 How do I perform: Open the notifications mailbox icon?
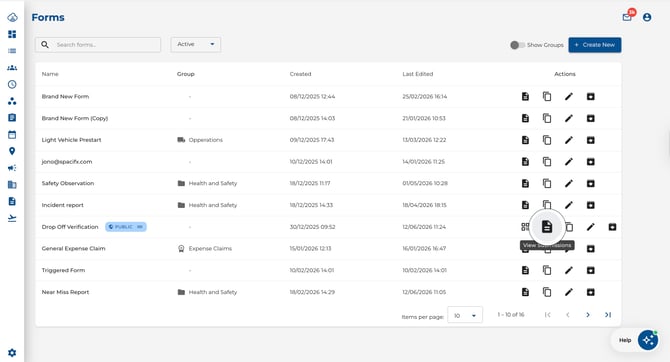(627, 17)
